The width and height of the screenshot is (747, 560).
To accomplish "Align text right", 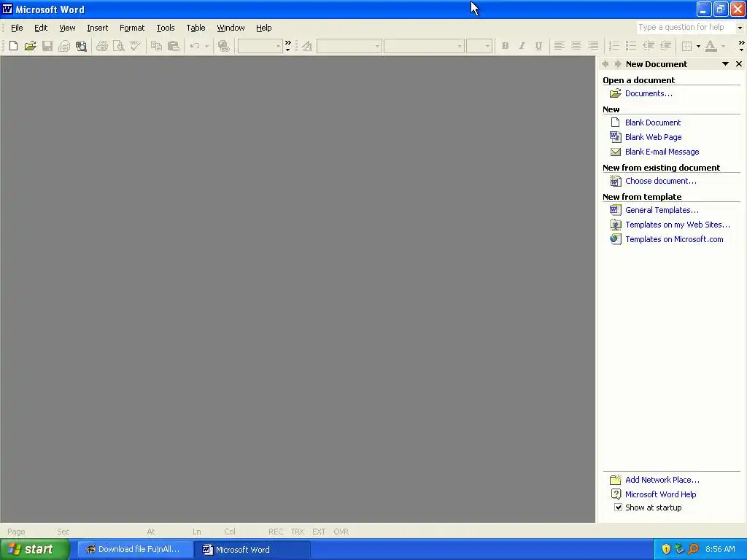I will tap(592, 46).
